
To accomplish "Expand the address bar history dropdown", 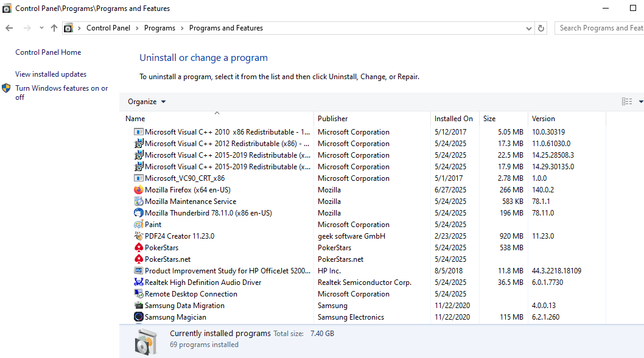I will (528, 29).
